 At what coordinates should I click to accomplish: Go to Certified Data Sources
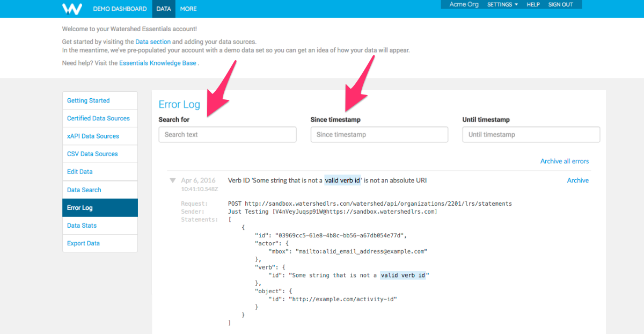pyautogui.click(x=100, y=118)
